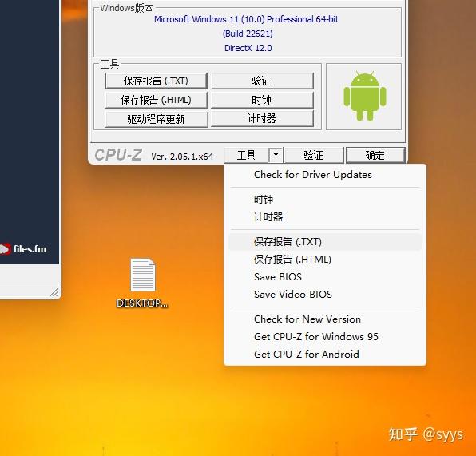This screenshot has height=456, width=476.
Task: Click the 验证 button in the tools group
Action: point(262,81)
